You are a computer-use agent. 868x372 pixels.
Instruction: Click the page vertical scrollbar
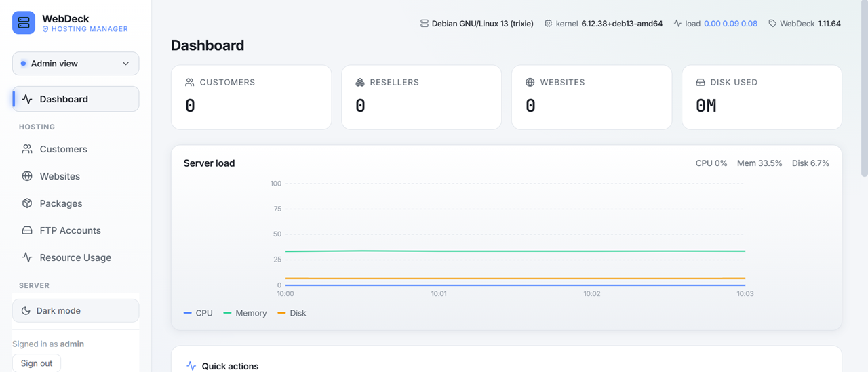[x=864, y=88]
